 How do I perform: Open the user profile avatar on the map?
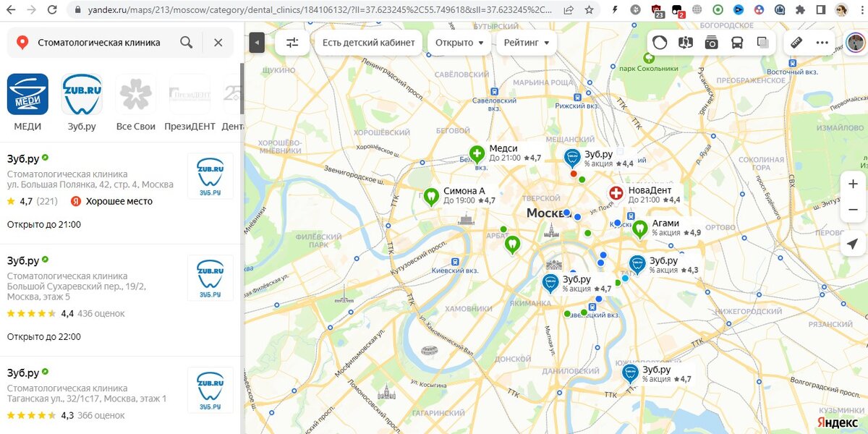(855, 43)
